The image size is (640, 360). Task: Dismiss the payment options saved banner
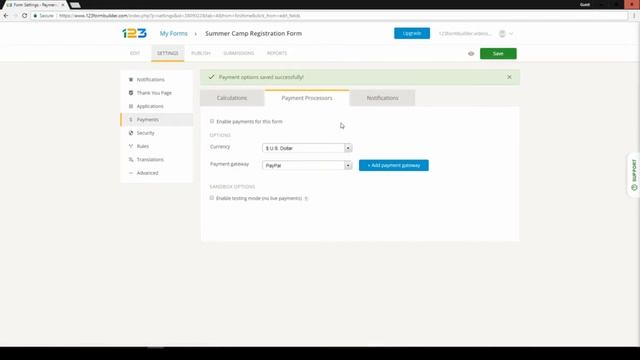coord(509,77)
